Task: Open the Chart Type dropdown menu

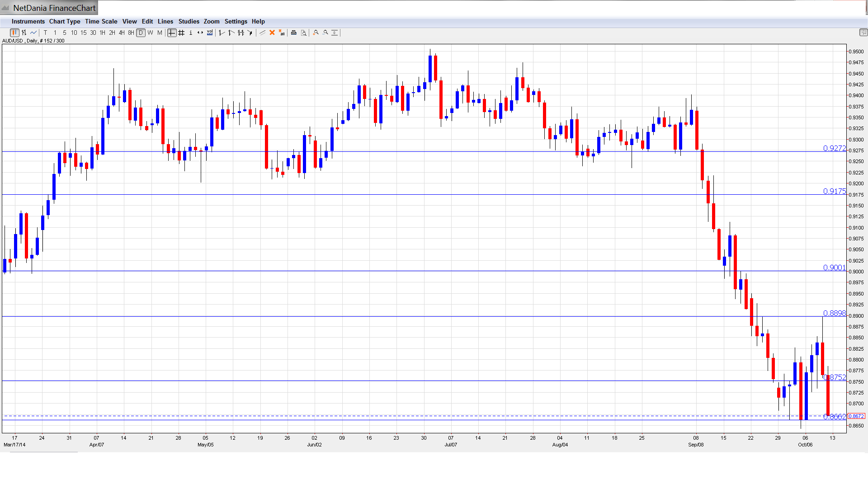Action: click(65, 21)
